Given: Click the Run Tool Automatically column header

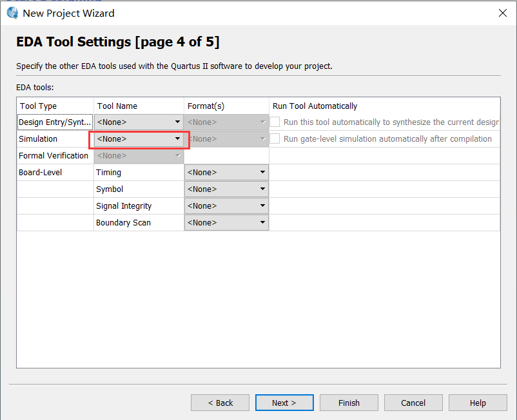Looking at the screenshot, I should click(x=385, y=106).
